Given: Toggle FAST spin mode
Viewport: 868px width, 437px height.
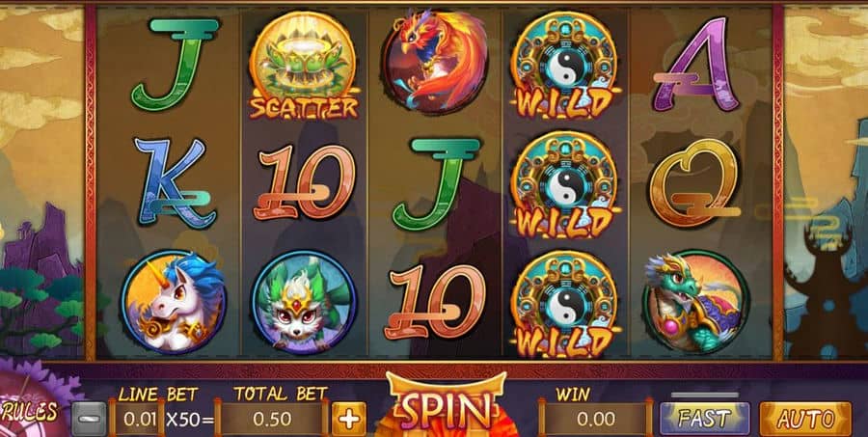Looking at the screenshot, I should 705,418.
